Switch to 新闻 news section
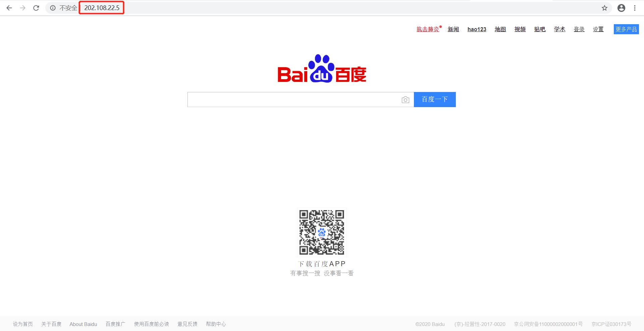Viewport: 644px width, 331px height. [453, 29]
